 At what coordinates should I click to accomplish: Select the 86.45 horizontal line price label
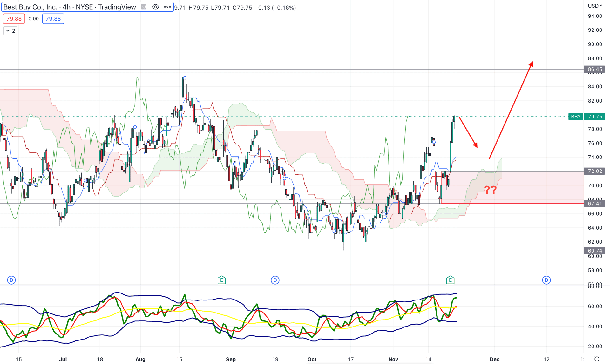click(x=594, y=69)
